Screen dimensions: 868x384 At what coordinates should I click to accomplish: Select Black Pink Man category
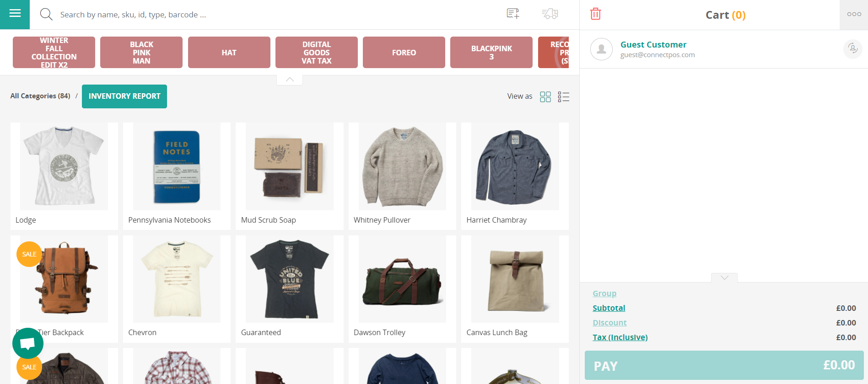pos(141,53)
